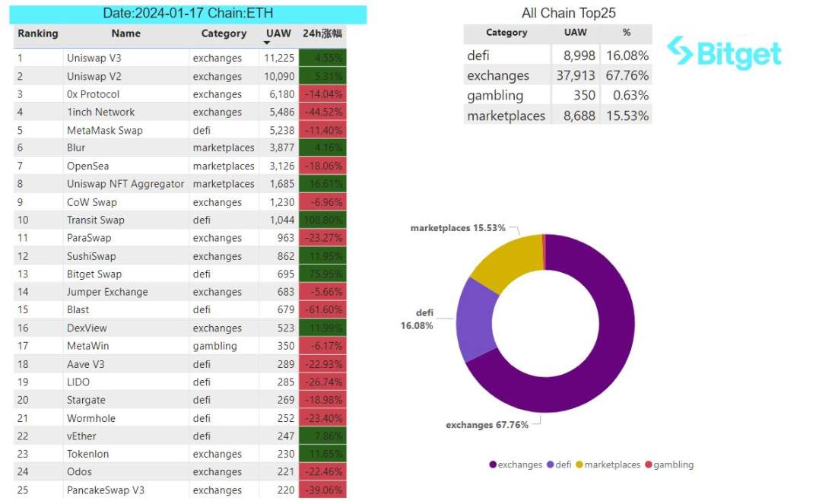Click the red gambling legend dot
The width and height of the screenshot is (816, 504).
coord(648,464)
